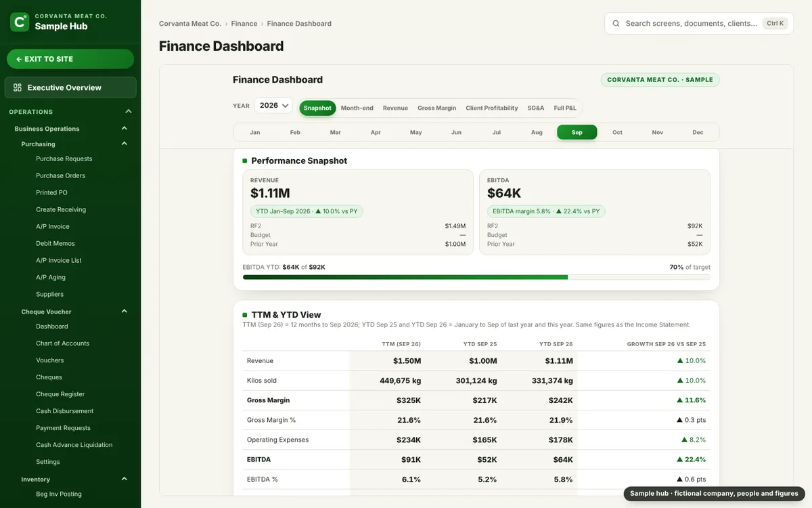812x508 pixels.
Task: Open the 2026 year dropdown
Action: point(274,106)
